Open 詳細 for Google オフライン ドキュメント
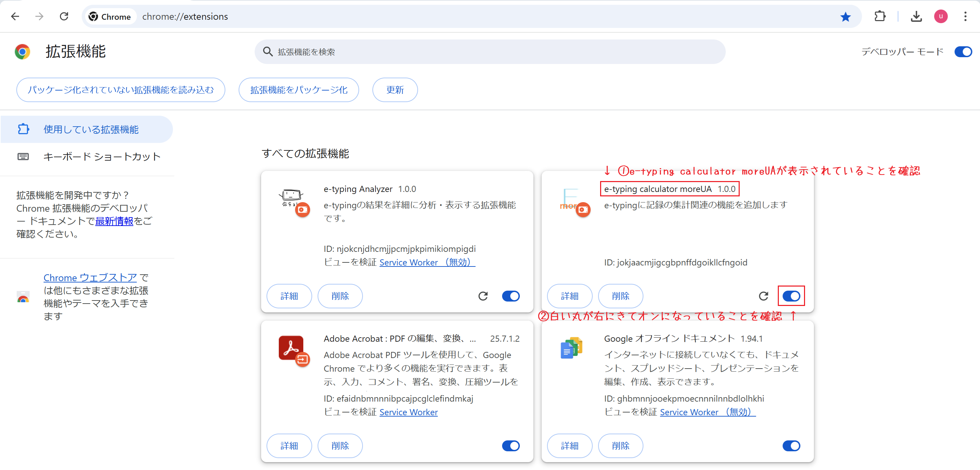980x470 pixels. [569, 445]
